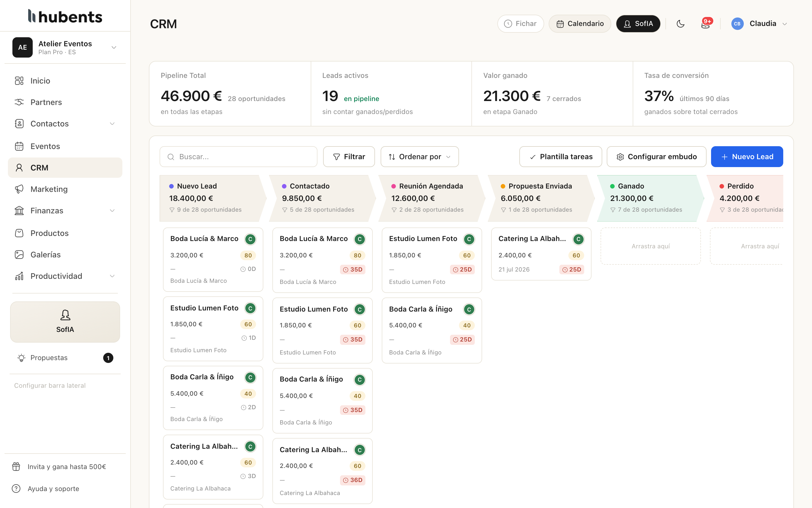Click the search magnifier icon

click(171, 157)
